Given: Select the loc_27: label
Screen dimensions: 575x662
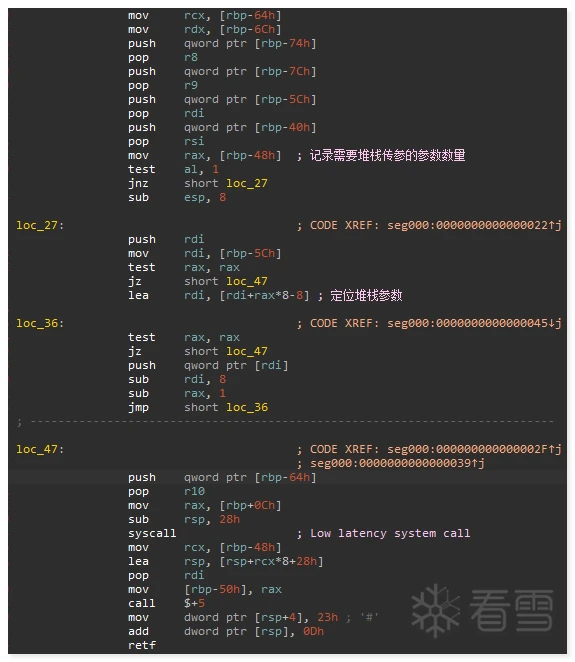Looking at the screenshot, I should point(40,225).
